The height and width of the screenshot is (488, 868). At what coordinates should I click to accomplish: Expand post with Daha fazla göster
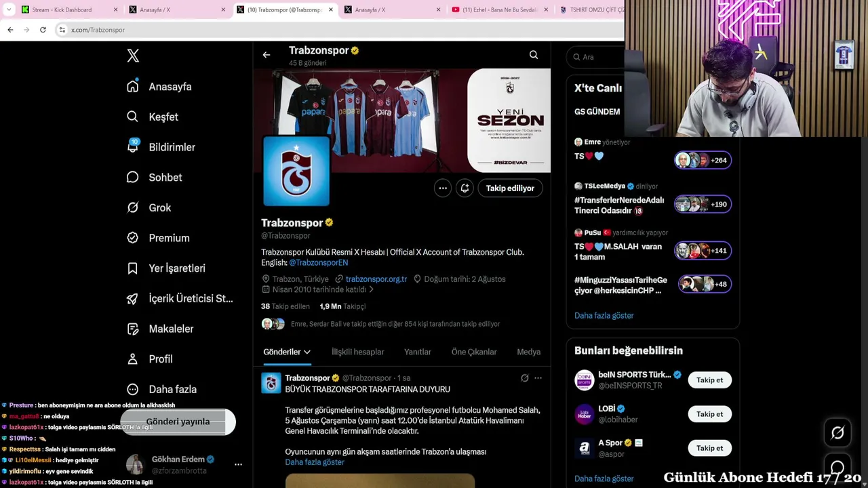point(315,462)
